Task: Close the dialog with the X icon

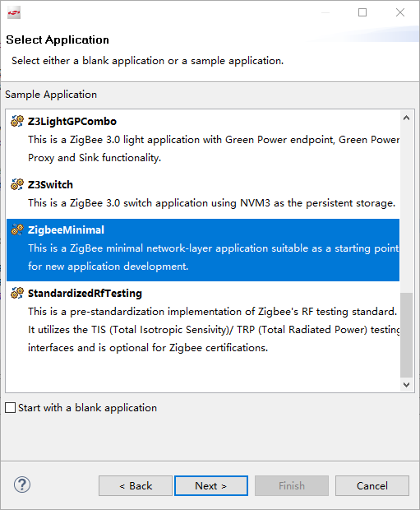Action: (x=400, y=12)
